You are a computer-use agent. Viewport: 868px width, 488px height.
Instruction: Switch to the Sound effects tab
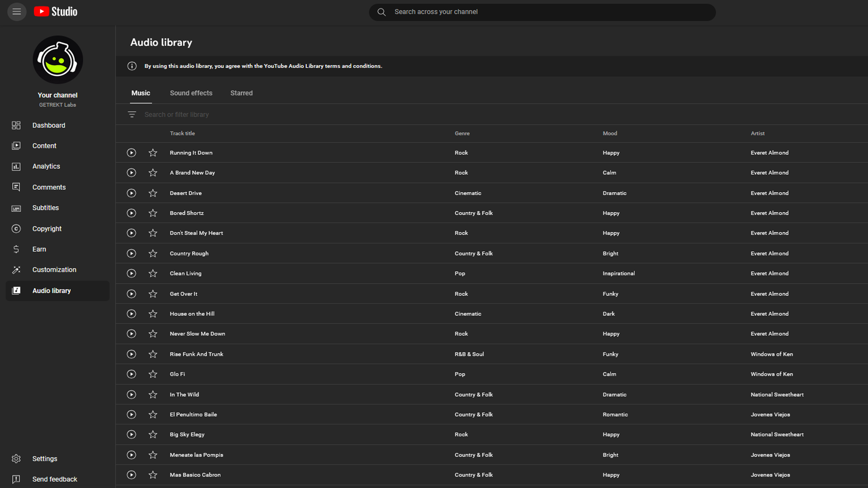(x=191, y=93)
